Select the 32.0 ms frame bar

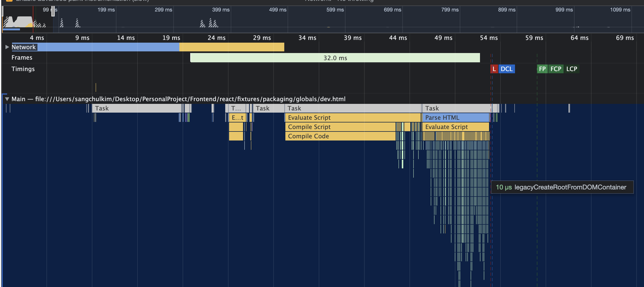coord(335,58)
